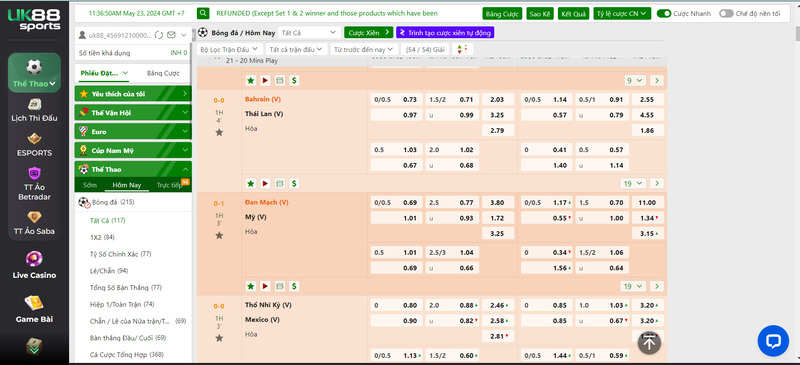Viewport: 800px width, 365px height.
Task: Click more-markets arrow beside the 9 dropdown
Action: [x=657, y=81]
